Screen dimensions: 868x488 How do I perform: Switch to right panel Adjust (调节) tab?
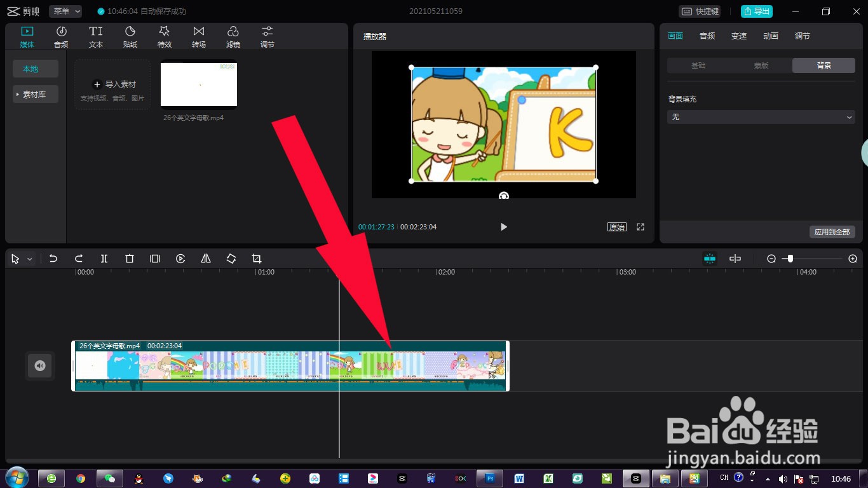coord(803,36)
